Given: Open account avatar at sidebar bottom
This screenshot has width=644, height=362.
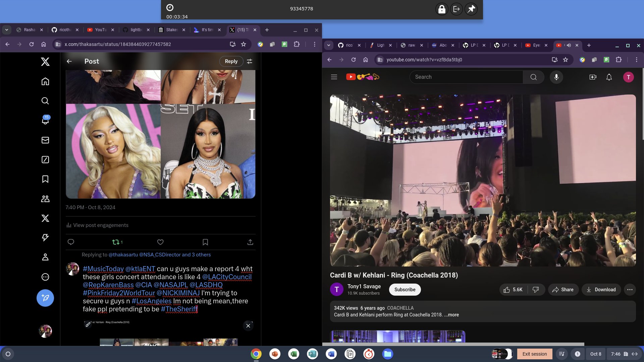Looking at the screenshot, I should (x=45, y=331).
